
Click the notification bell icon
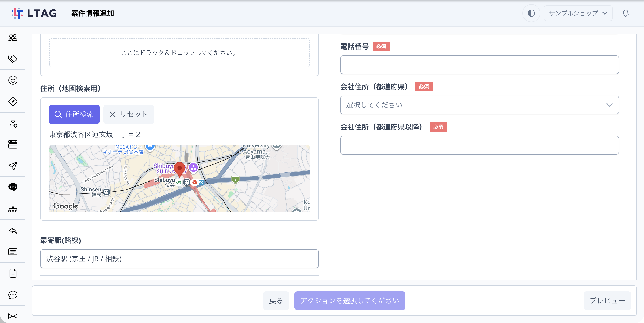point(625,13)
